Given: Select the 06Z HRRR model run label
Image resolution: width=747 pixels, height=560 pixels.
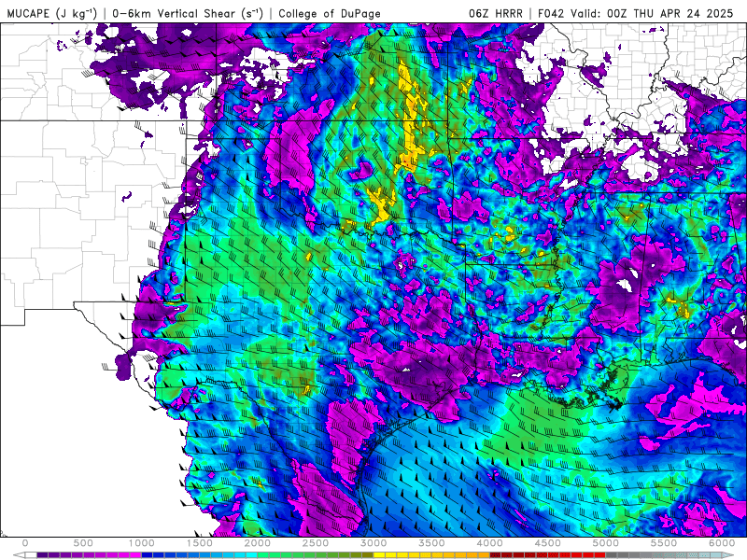Looking at the screenshot, I should pos(496,13).
